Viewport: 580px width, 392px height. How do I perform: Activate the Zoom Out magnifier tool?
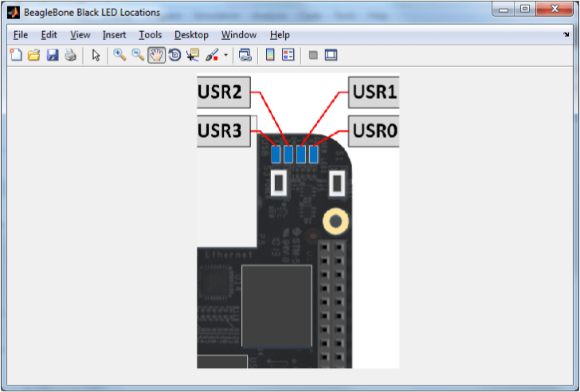138,55
